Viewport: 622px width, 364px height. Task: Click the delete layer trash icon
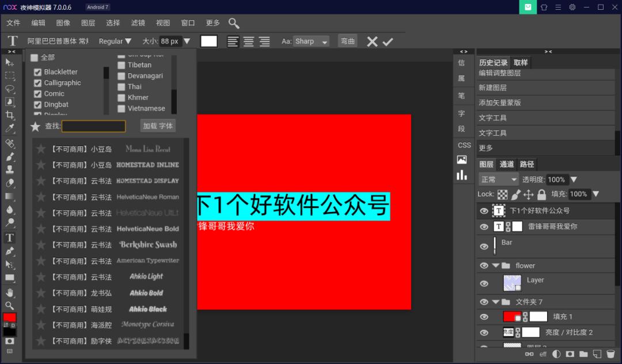[610, 354]
